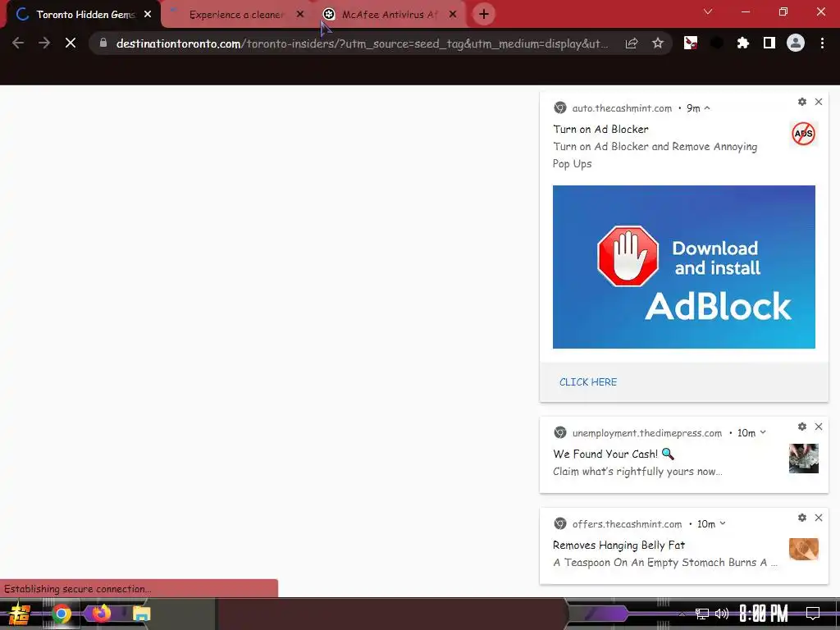Launch Firefox from the taskbar

pos(101,614)
